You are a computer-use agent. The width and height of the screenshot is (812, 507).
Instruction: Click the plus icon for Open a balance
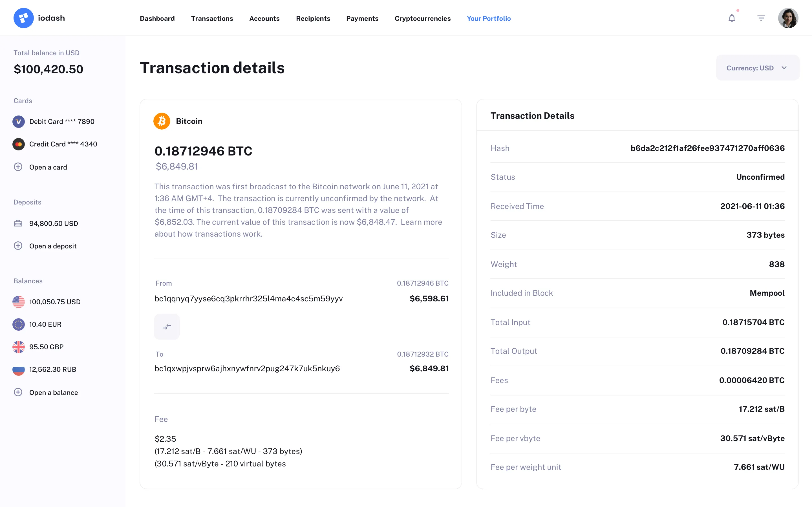18,392
